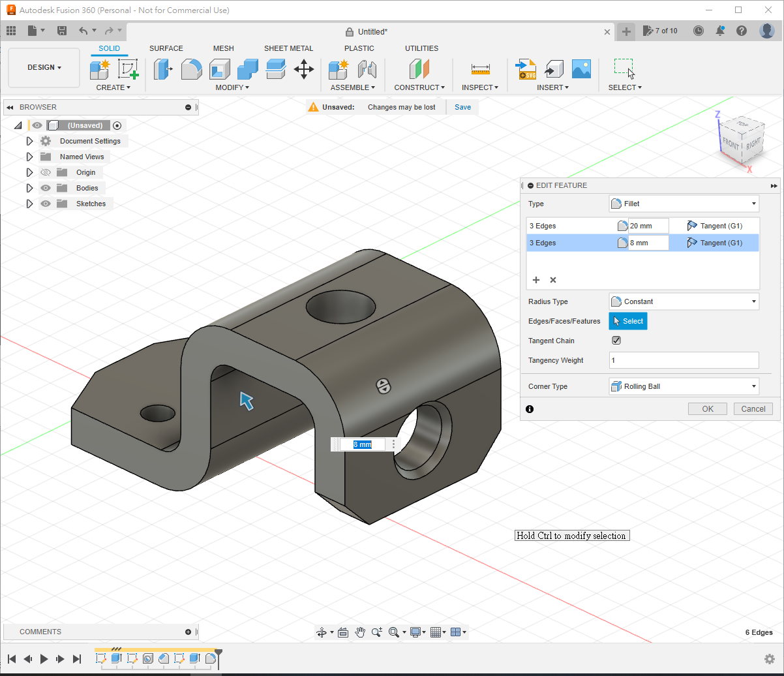Image resolution: width=784 pixels, height=676 pixels.
Task: Click the Job Status clock icon
Action: (699, 31)
